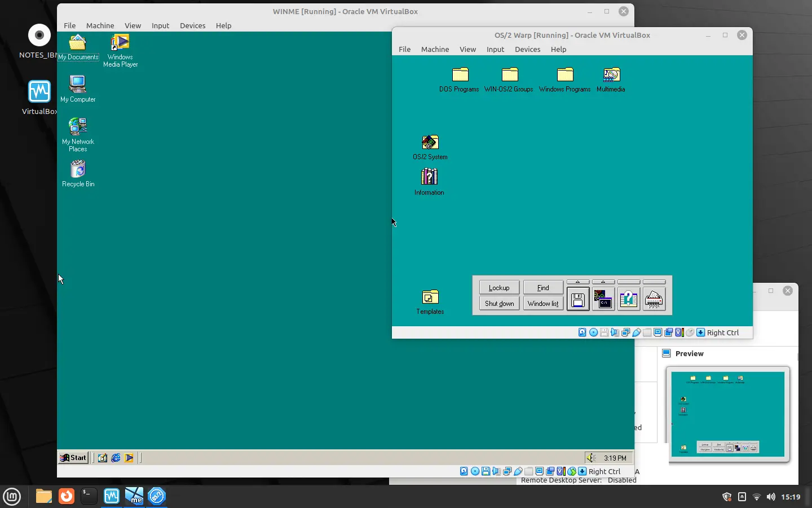Expand the drawer above the Drive A LaunchPad icon
This screenshot has width=812, height=508.
(578, 282)
